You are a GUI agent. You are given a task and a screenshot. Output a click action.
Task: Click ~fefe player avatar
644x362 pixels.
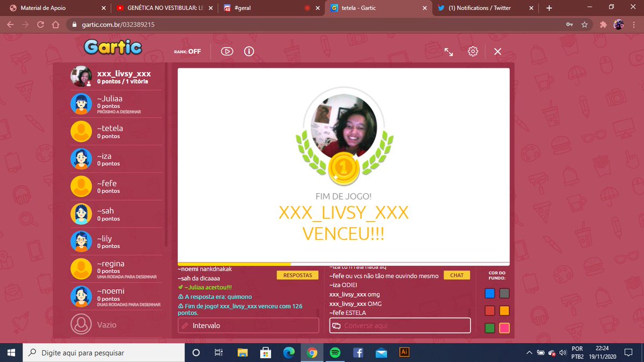pos(82,186)
